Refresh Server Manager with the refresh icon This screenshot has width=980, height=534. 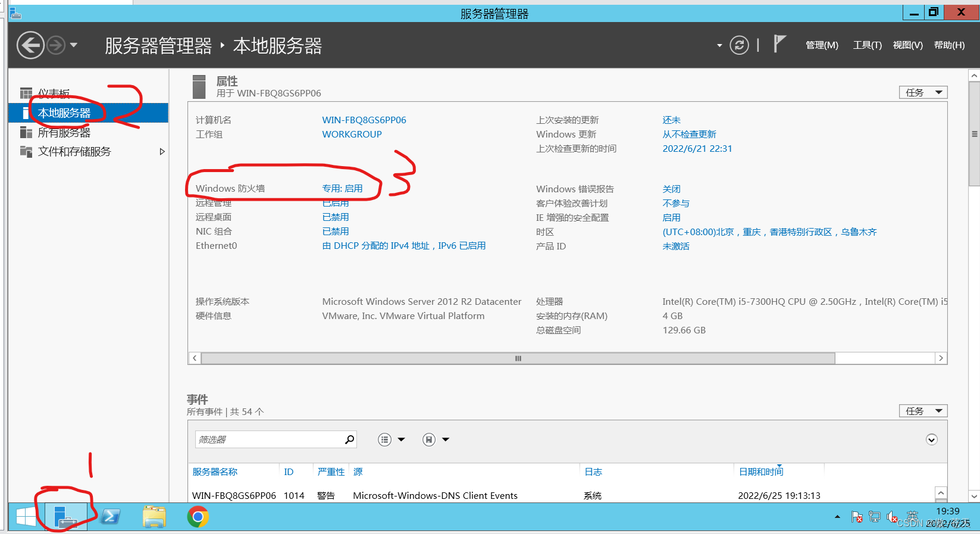739,45
